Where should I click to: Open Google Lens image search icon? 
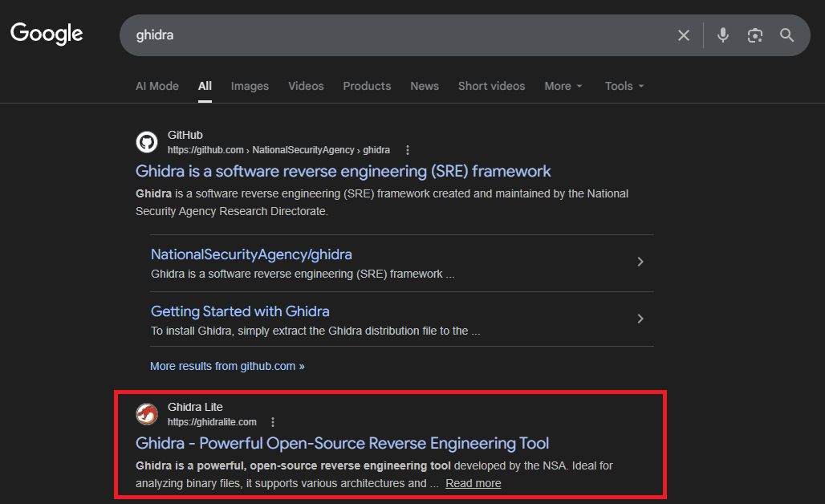click(x=755, y=35)
